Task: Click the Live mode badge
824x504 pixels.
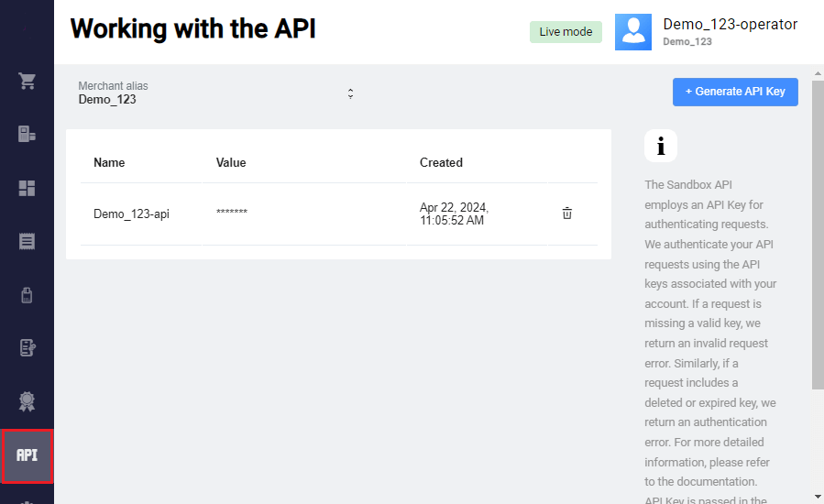Action: 566,32
